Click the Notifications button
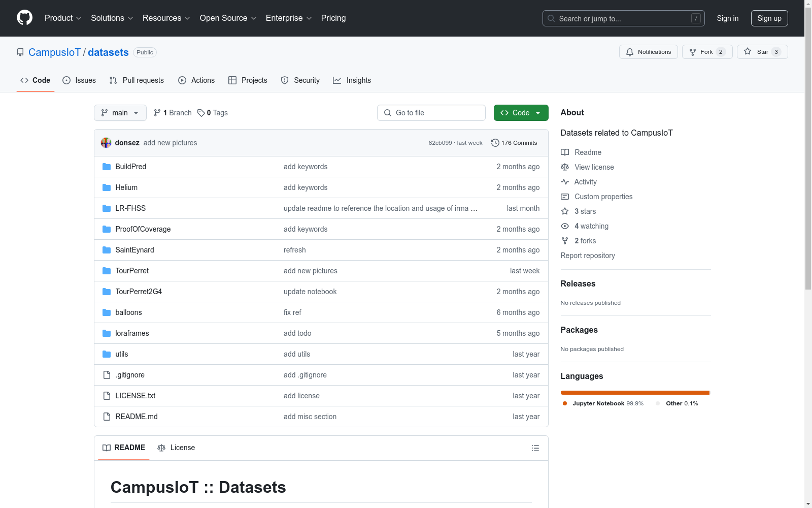The image size is (812, 508). point(649,52)
